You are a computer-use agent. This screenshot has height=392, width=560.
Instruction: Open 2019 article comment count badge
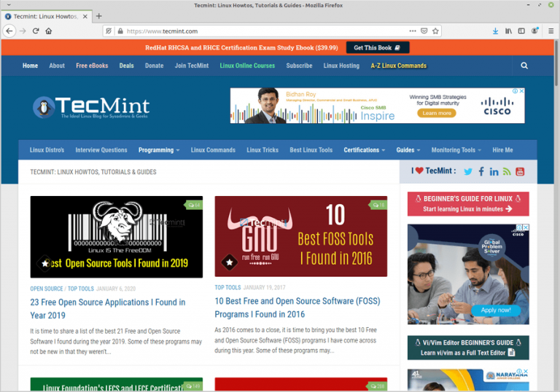click(194, 205)
